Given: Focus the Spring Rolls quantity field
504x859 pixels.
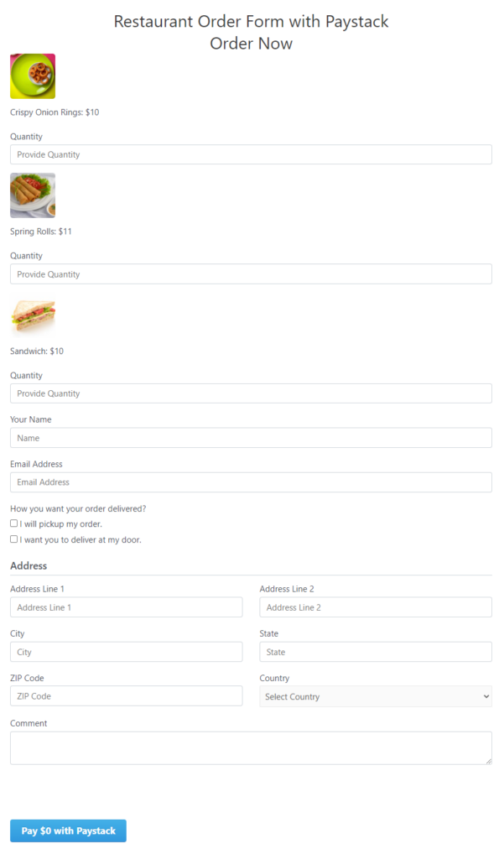Looking at the screenshot, I should click(x=251, y=274).
